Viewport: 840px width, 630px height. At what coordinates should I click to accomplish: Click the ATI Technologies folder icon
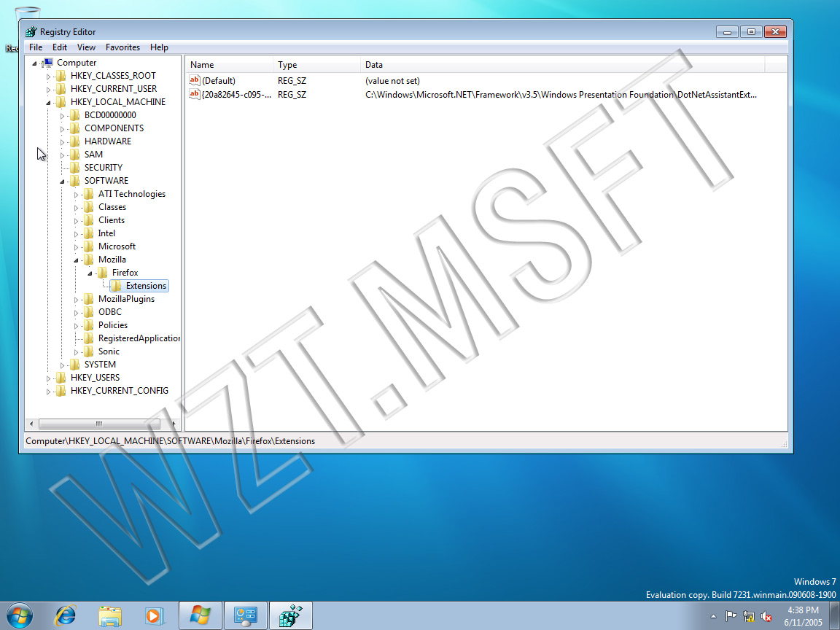tap(90, 194)
